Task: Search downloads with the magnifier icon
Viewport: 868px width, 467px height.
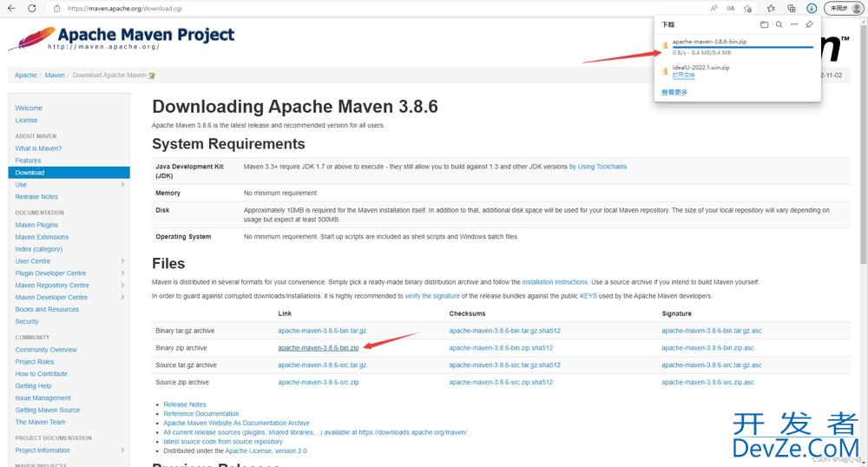Action: point(779,24)
